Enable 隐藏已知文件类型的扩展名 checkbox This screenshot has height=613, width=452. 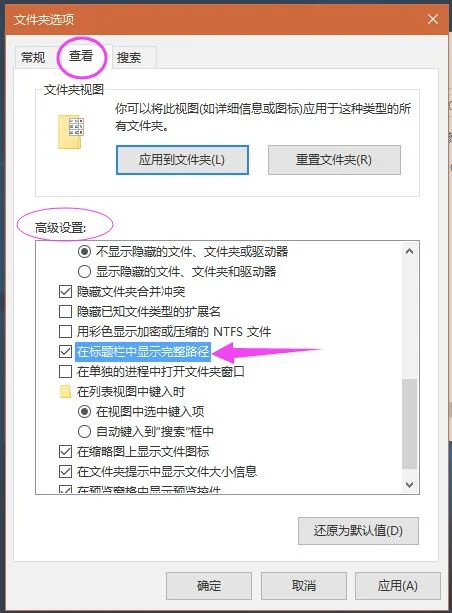(x=65, y=312)
